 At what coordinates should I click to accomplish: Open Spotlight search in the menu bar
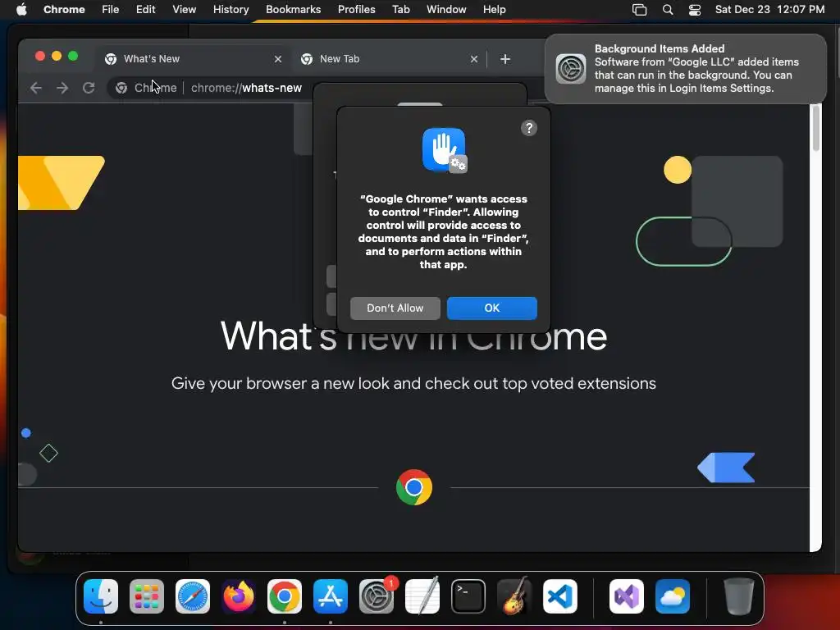[x=668, y=10]
